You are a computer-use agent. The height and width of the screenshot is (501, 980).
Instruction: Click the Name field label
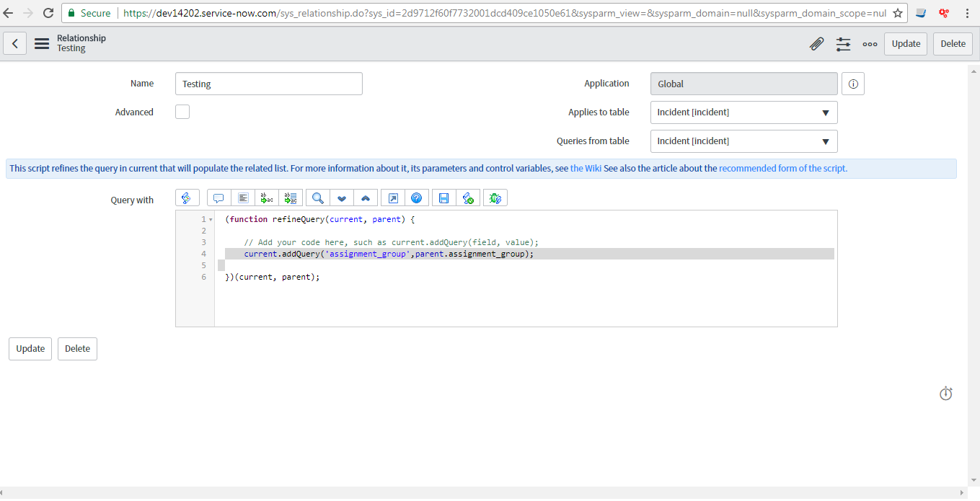[x=142, y=84]
